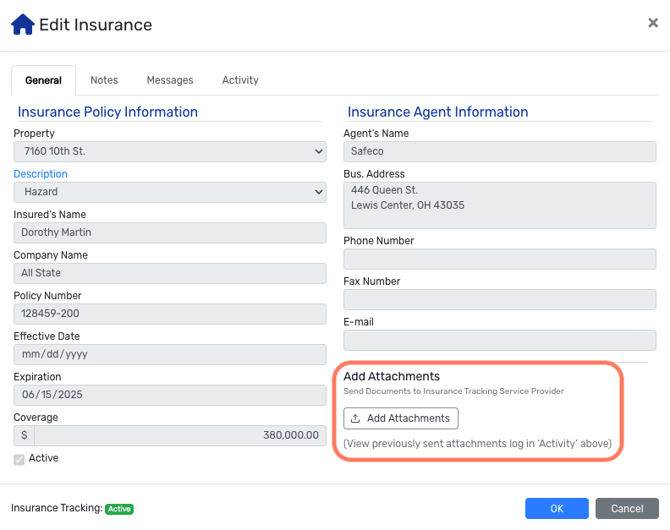This screenshot has height=530, width=670.
Task: Click the green Active insurance tracking badge
Action: click(x=119, y=509)
